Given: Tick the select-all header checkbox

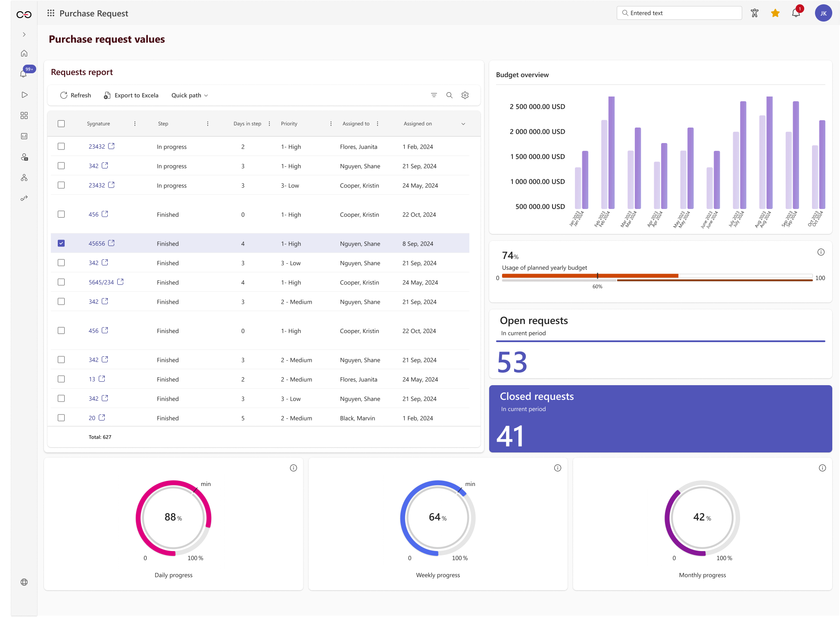Looking at the screenshot, I should pyautogui.click(x=61, y=124).
